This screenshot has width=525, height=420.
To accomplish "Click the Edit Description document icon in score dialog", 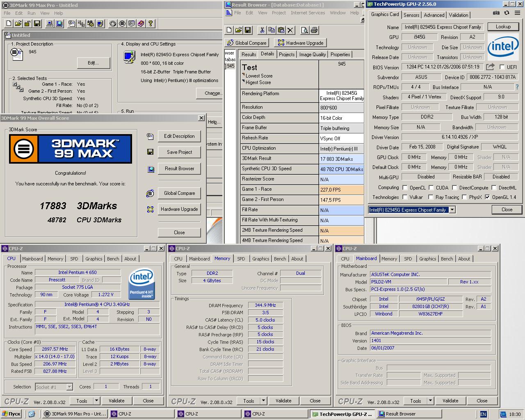I will 150,136.
